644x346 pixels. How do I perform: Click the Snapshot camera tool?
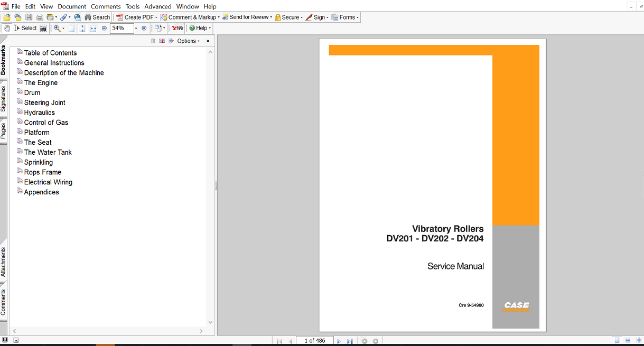[43, 28]
